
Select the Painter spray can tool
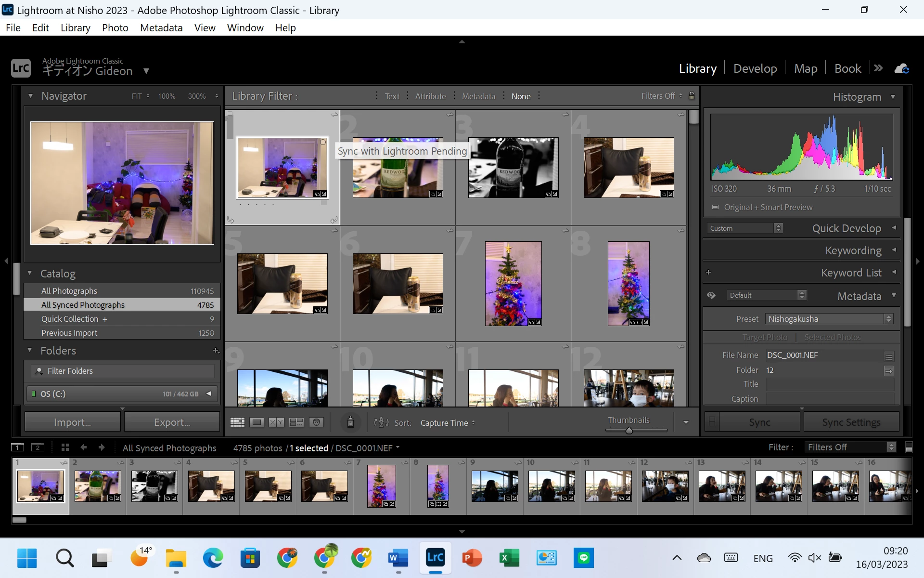(x=350, y=422)
